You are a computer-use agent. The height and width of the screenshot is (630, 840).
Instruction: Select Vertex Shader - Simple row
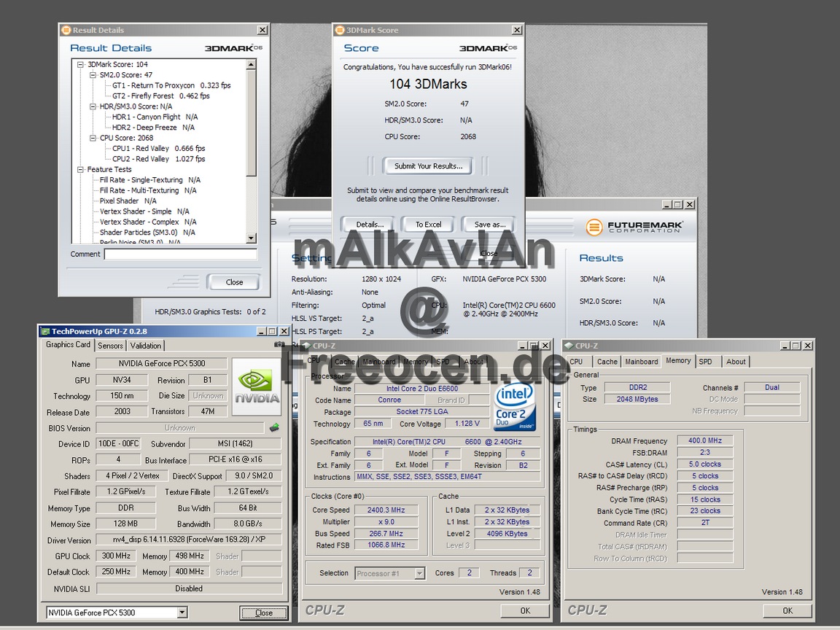point(144,211)
